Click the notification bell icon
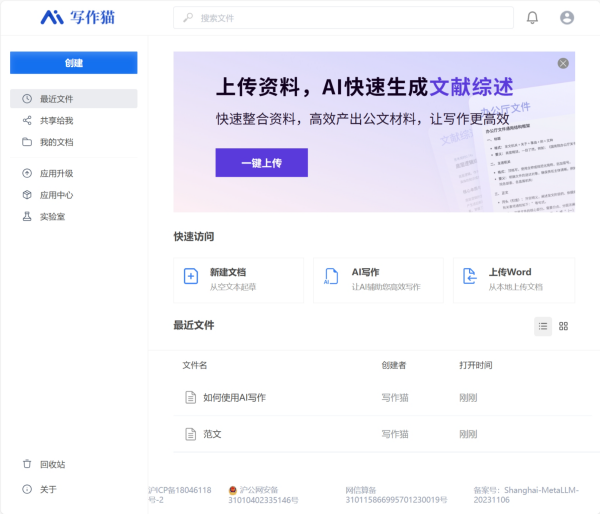Screen dimensions: 600x514 tap(532, 18)
